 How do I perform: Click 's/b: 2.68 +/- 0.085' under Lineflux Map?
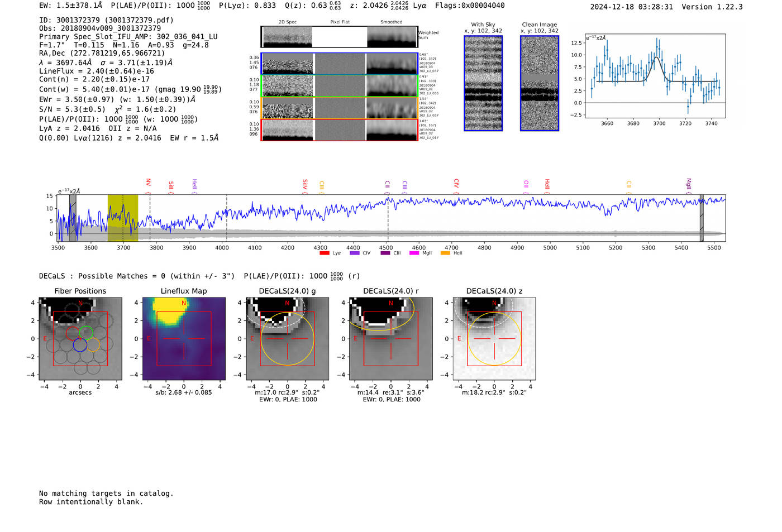click(184, 392)
